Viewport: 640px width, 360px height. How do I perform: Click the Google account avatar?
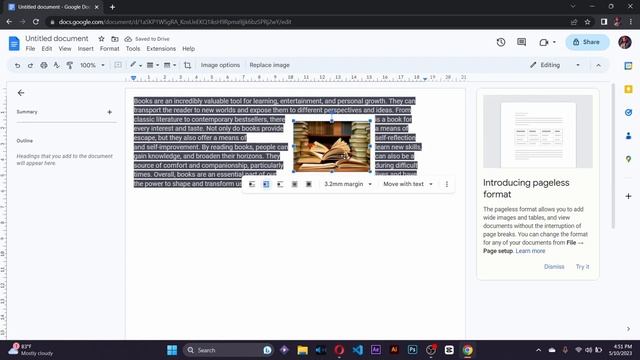[624, 42]
